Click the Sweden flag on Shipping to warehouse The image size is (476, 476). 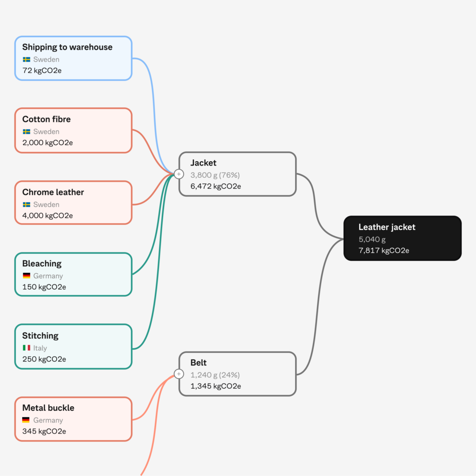pos(26,59)
